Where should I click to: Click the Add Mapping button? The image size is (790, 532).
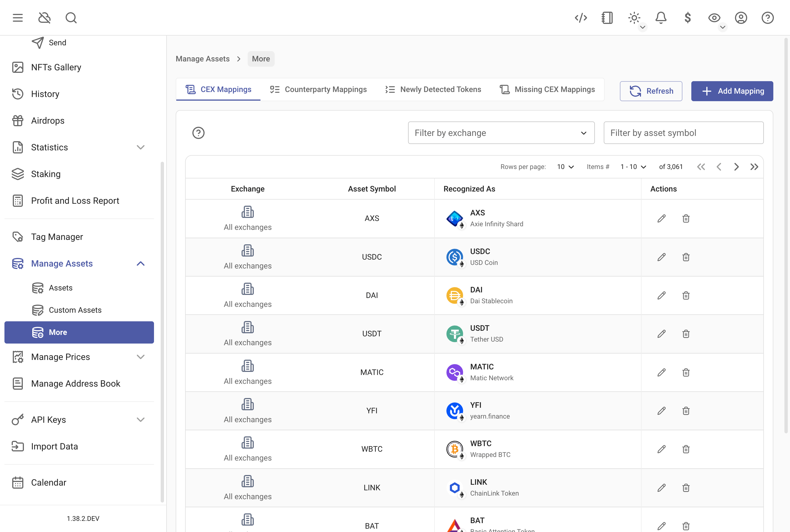[x=732, y=91]
